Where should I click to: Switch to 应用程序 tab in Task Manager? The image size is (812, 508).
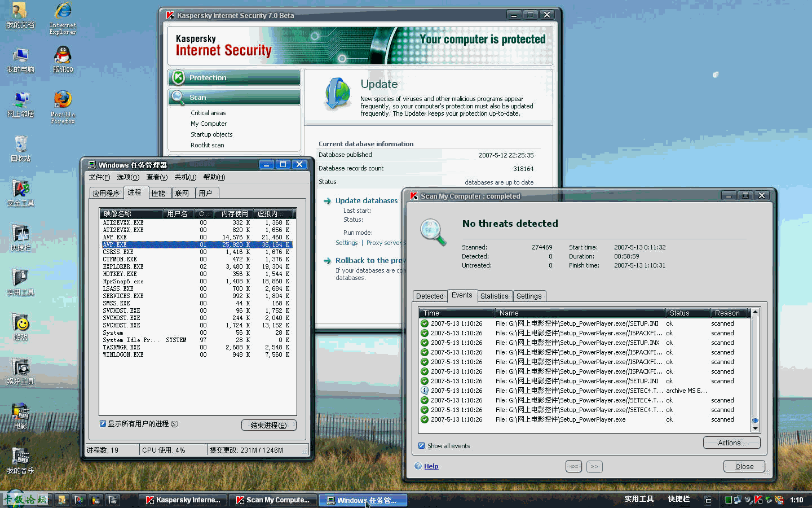pyautogui.click(x=106, y=193)
